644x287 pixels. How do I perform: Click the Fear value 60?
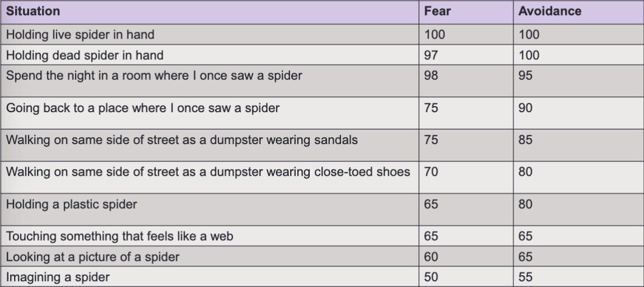point(431,257)
